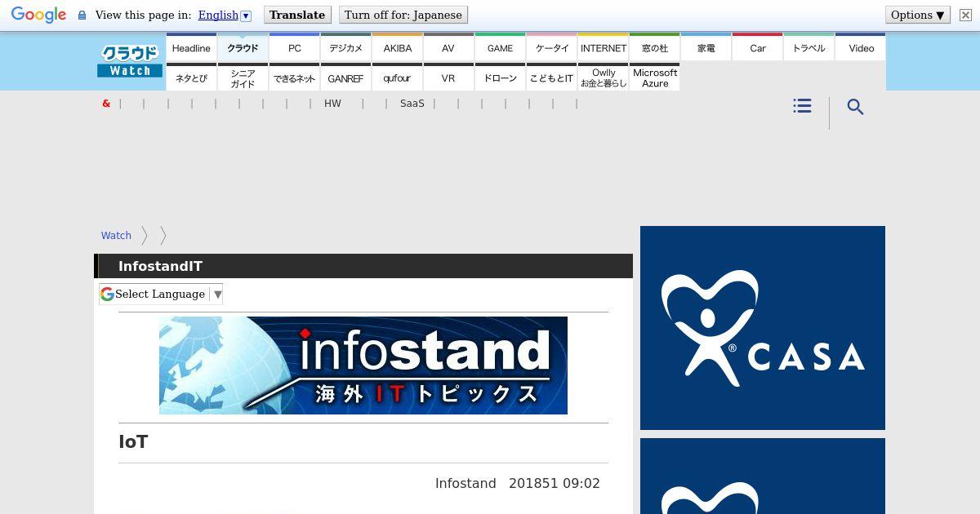
Task: Open the Owlly お金と暮らし link
Action: 604,78
